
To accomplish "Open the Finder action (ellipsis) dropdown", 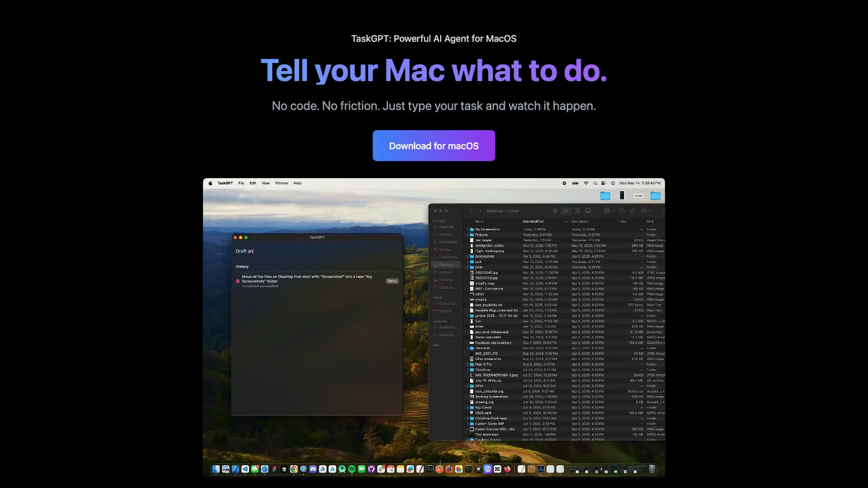I will [x=646, y=211].
